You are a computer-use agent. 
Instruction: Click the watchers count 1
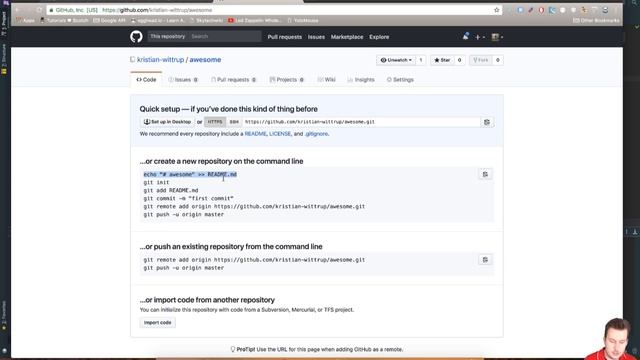tap(421, 60)
